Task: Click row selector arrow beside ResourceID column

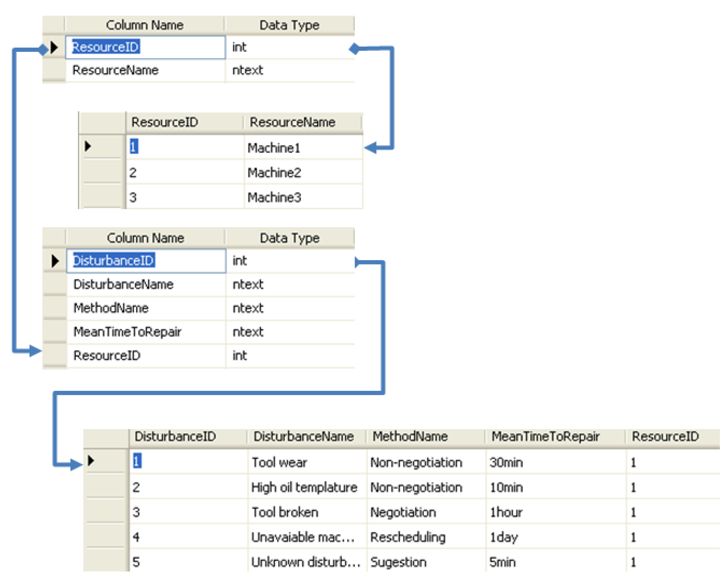Action: point(54,47)
